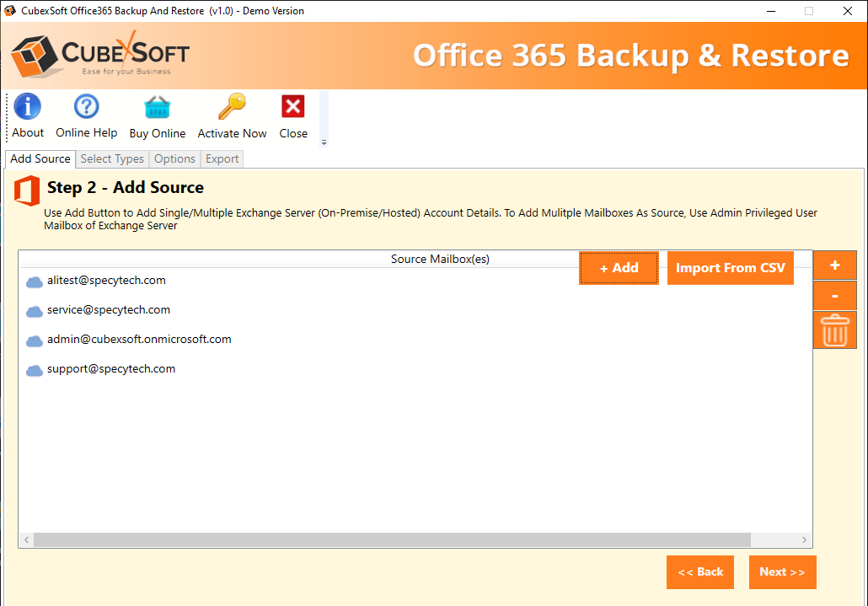The width and height of the screenshot is (868, 606).
Task: Open the About info icon
Action: point(28,106)
